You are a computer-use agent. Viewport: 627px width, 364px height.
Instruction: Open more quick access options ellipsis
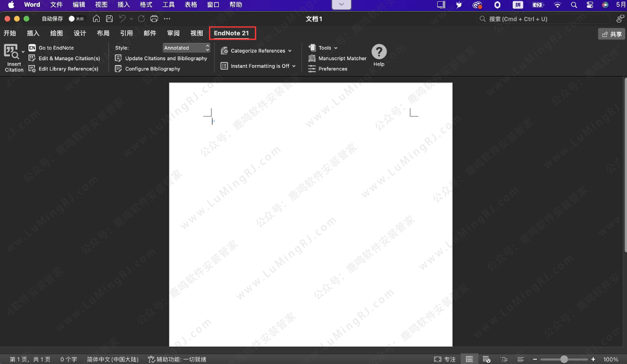pyautogui.click(x=167, y=19)
